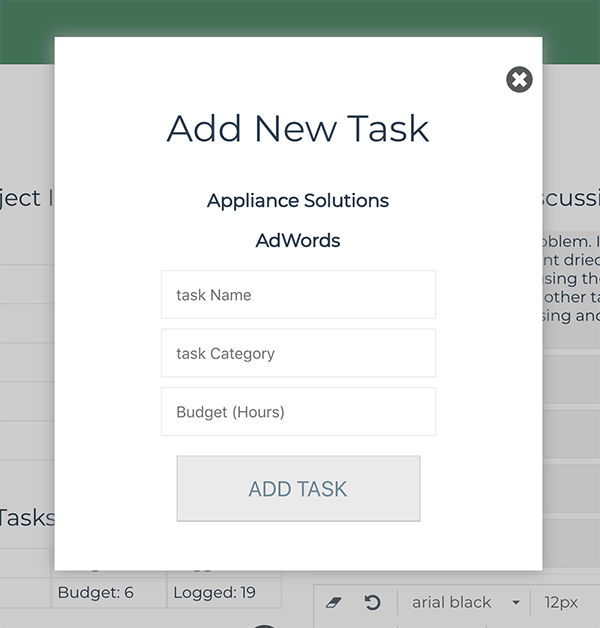The image size is (600, 628).
Task: Open the arial black font dropdown
Action: pos(465,602)
